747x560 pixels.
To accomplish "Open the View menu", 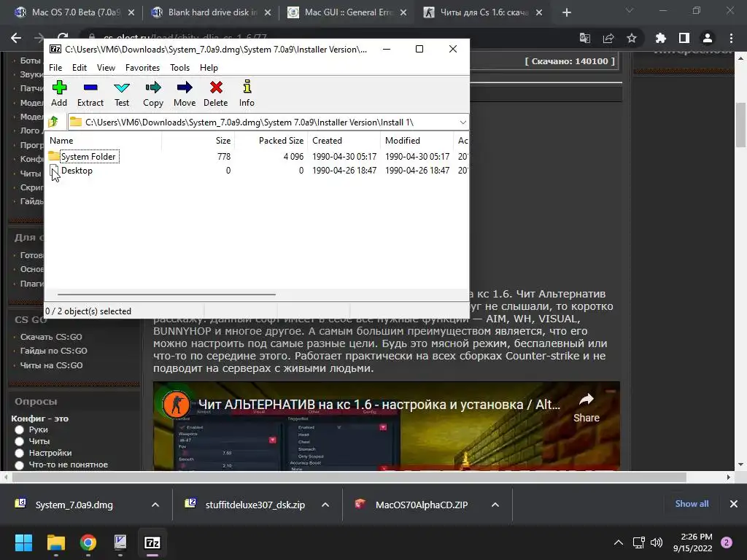I will [106, 68].
